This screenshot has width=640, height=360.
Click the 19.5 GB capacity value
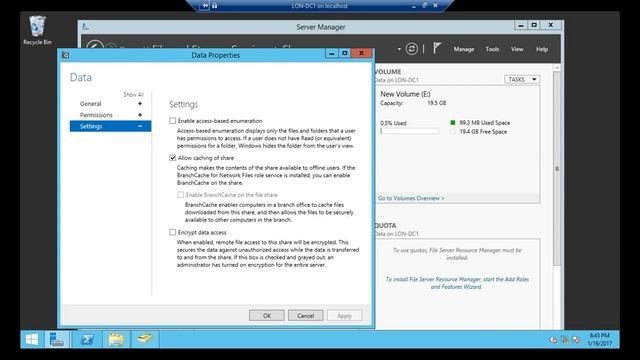coord(437,103)
